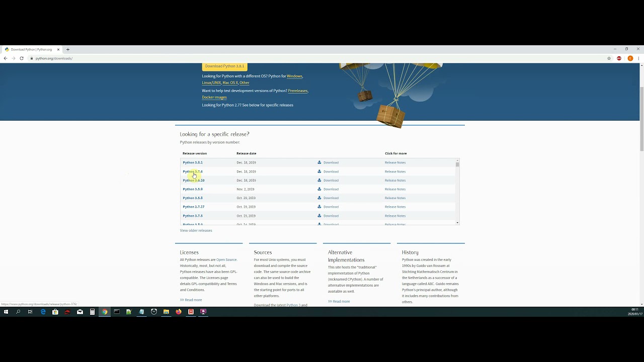The height and width of the screenshot is (362, 644).
Task: Open the Windows start menu
Action: (6, 312)
